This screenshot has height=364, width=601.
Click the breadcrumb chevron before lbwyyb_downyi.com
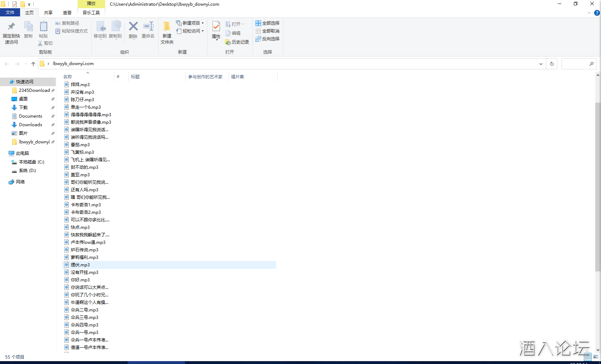coord(48,64)
